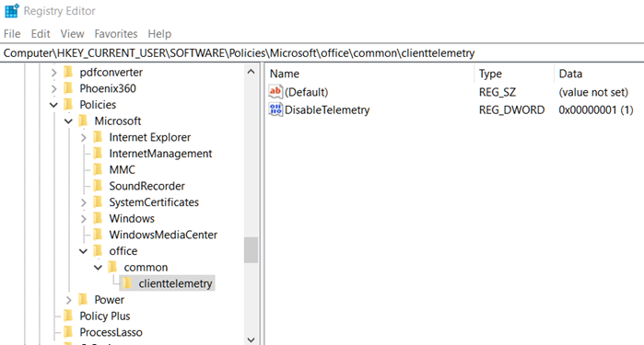Image resolution: width=644 pixels, height=345 pixels.
Task: Open the Favorites menu
Action: coord(116,34)
